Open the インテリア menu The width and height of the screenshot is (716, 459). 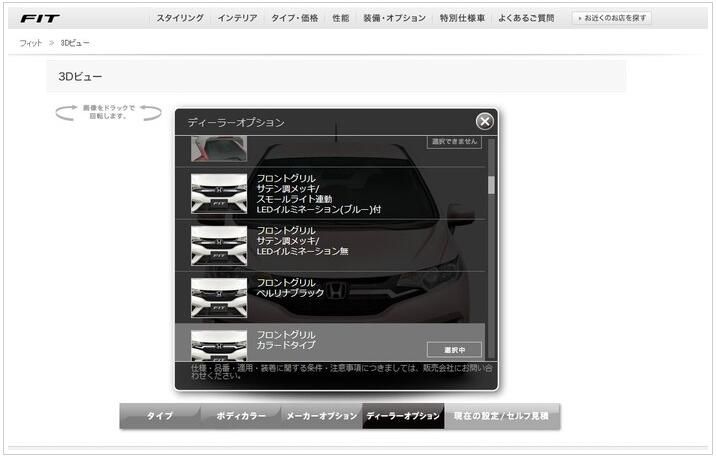pos(237,18)
